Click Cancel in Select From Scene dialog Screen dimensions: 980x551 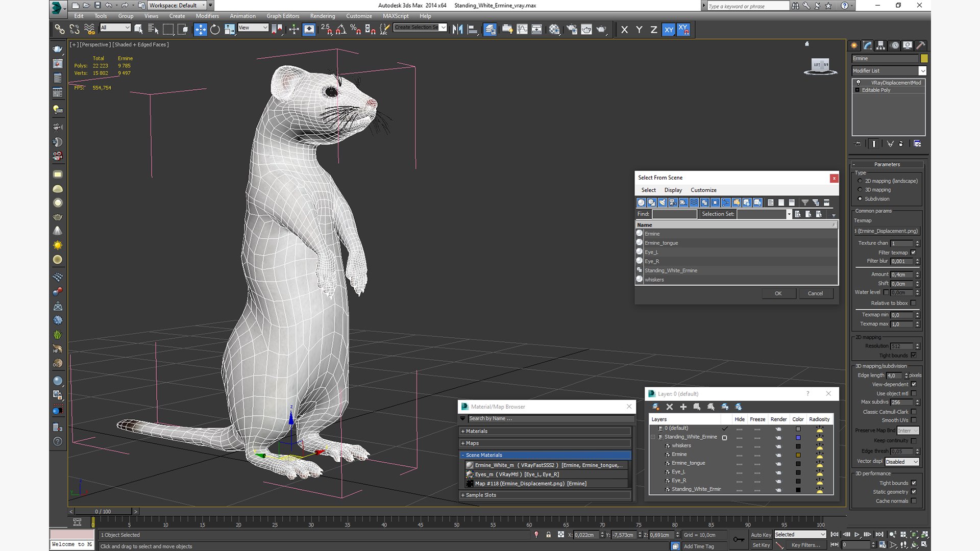click(815, 293)
